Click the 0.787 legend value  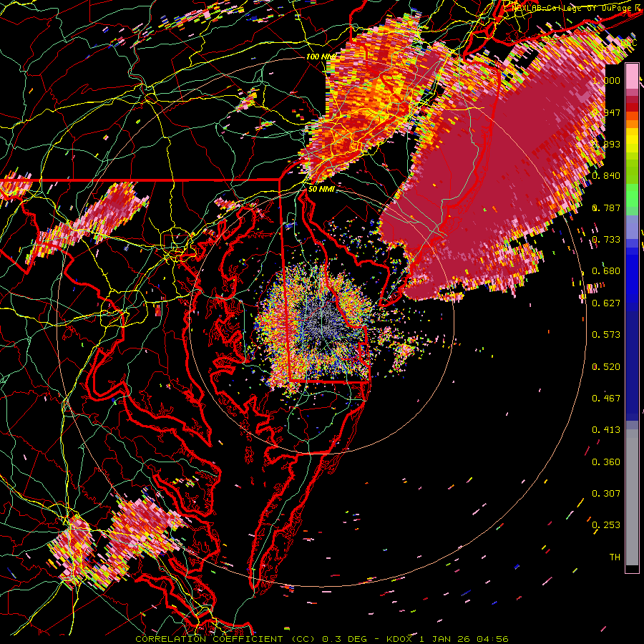click(607, 208)
